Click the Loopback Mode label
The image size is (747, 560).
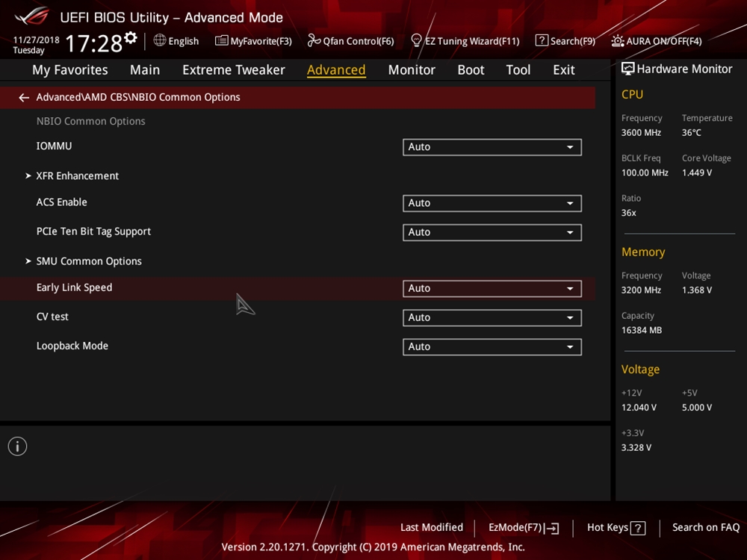[72, 346]
